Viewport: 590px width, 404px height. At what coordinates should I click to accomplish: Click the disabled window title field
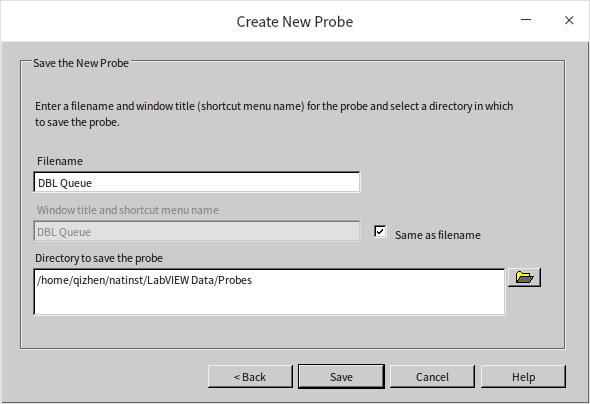pos(197,231)
